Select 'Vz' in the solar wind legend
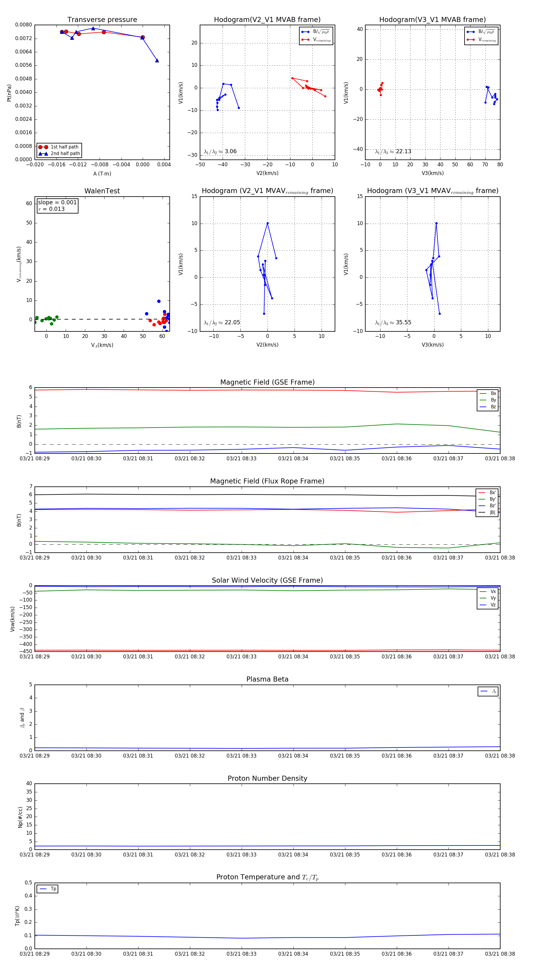 coord(488,605)
